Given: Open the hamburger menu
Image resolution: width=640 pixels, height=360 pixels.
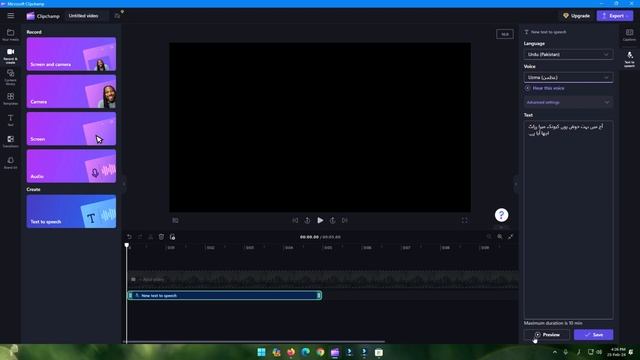Looking at the screenshot, I should [11, 16].
